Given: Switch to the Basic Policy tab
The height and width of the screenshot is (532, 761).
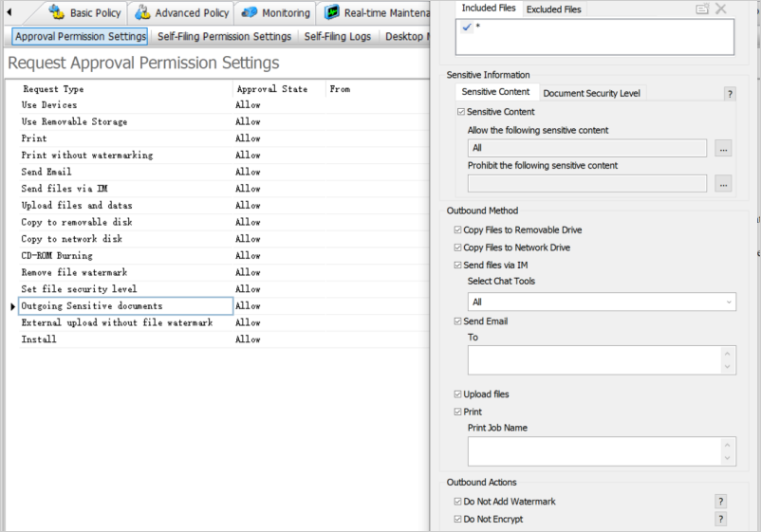Looking at the screenshot, I should [86, 12].
